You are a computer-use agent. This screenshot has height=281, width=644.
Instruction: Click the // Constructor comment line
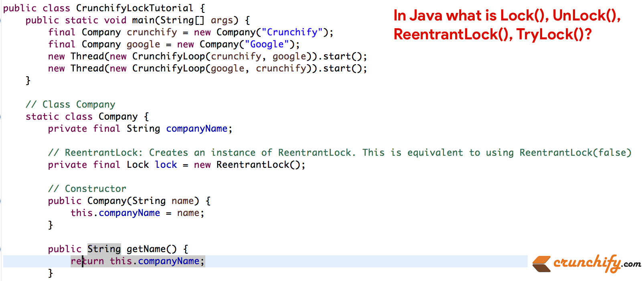coord(87,189)
